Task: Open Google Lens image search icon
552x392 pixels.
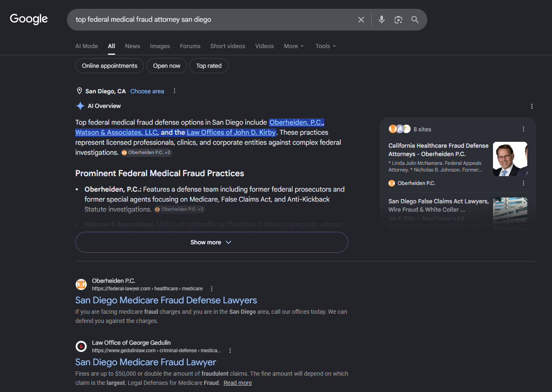Action: pos(398,20)
